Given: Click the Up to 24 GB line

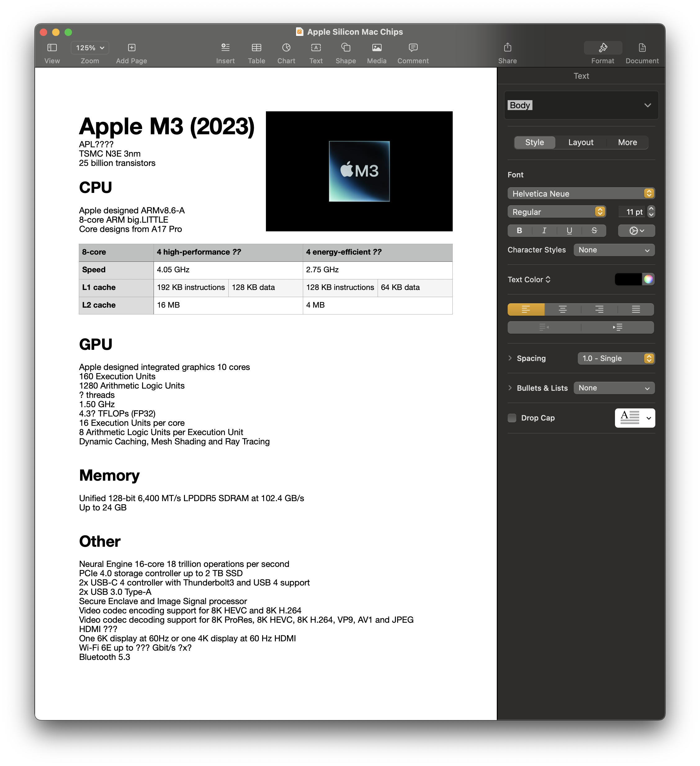Looking at the screenshot, I should click(103, 508).
